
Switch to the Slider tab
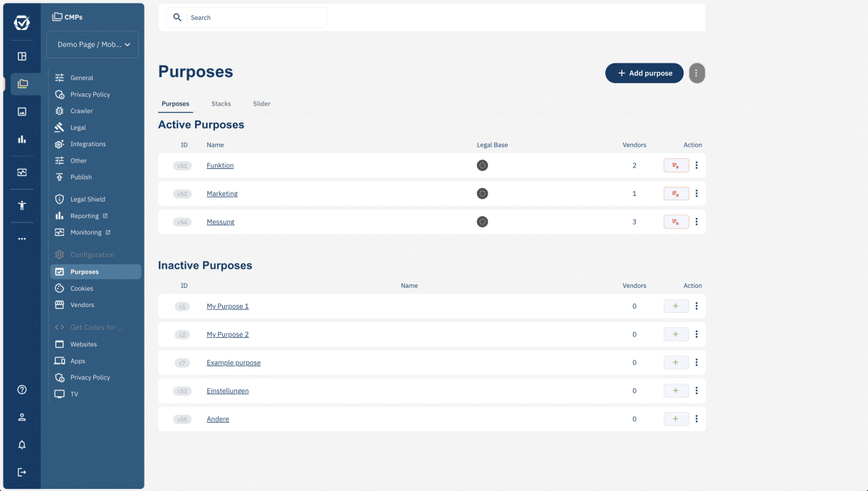[261, 104]
